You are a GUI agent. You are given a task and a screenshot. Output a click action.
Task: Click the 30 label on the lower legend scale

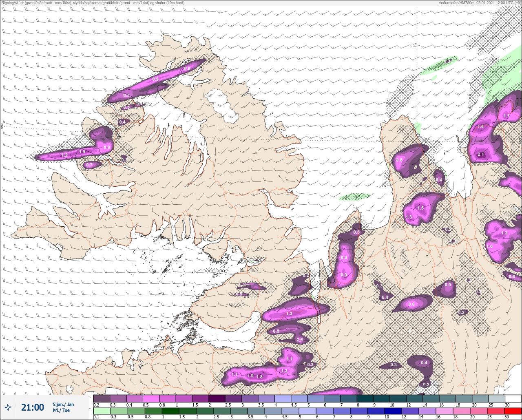(508, 417)
